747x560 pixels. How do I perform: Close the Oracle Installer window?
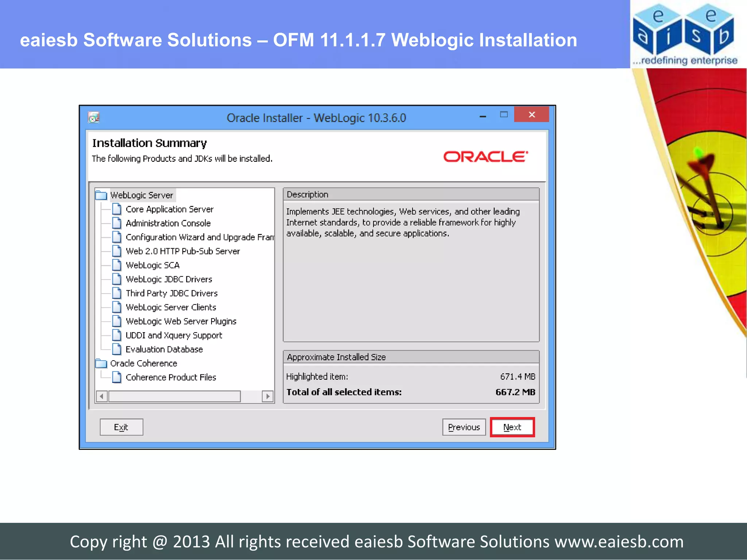tap(532, 114)
